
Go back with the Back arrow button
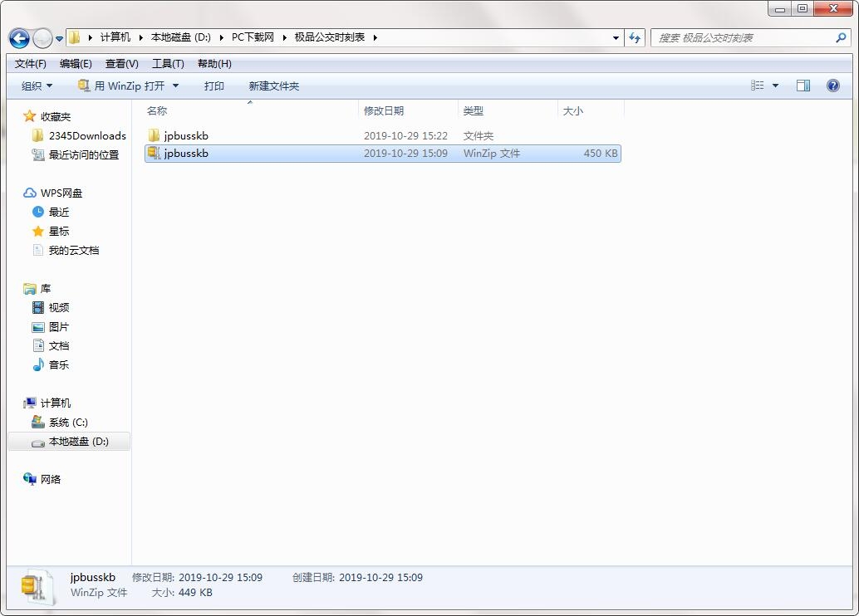[19, 38]
